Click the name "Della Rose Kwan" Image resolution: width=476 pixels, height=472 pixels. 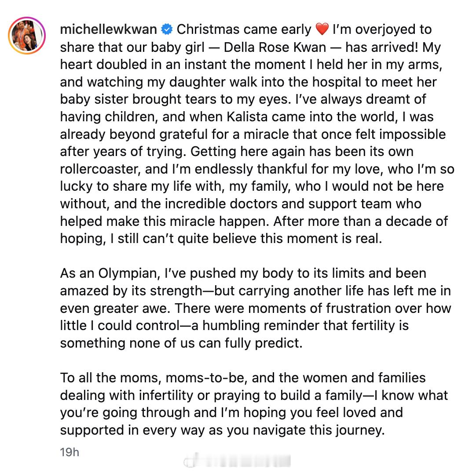pyautogui.click(x=275, y=47)
